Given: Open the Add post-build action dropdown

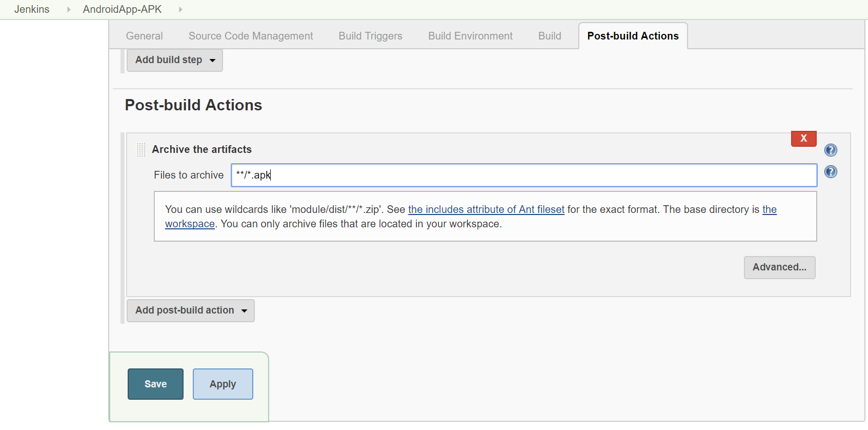Looking at the screenshot, I should click(191, 310).
